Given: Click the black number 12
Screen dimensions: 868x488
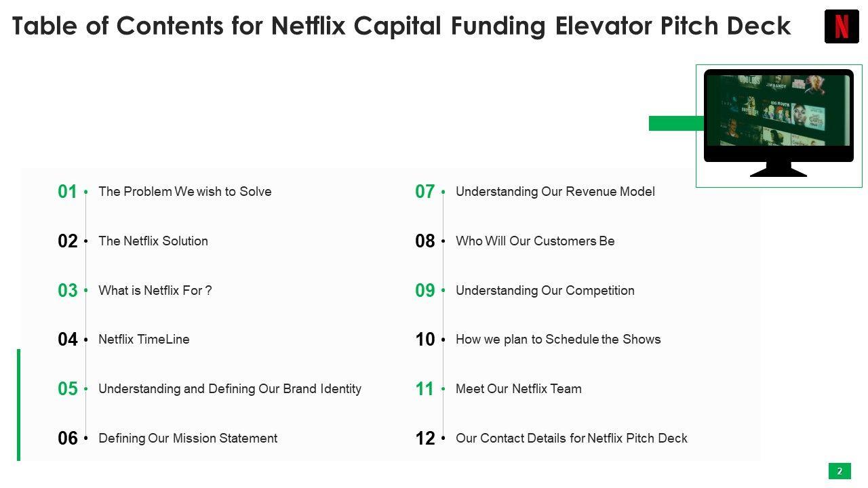Looking at the screenshot, I should point(425,439).
